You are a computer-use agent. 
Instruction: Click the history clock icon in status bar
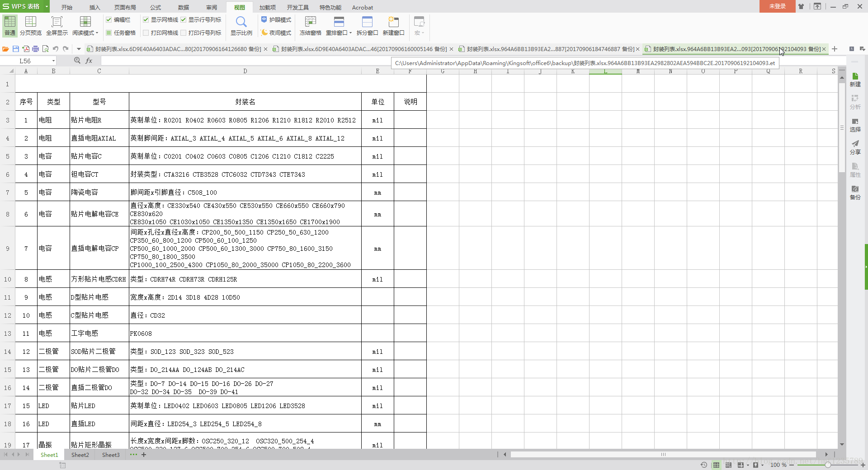point(704,465)
